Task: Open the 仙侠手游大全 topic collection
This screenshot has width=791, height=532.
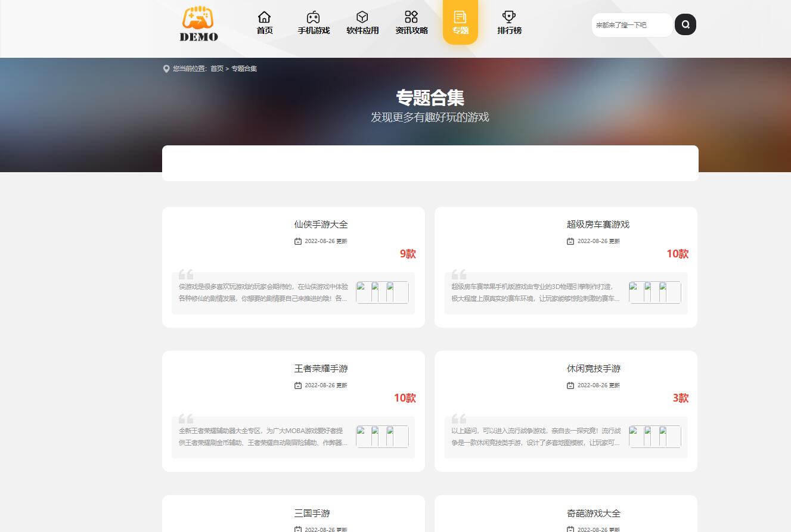Action: pyautogui.click(x=321, y=225)
